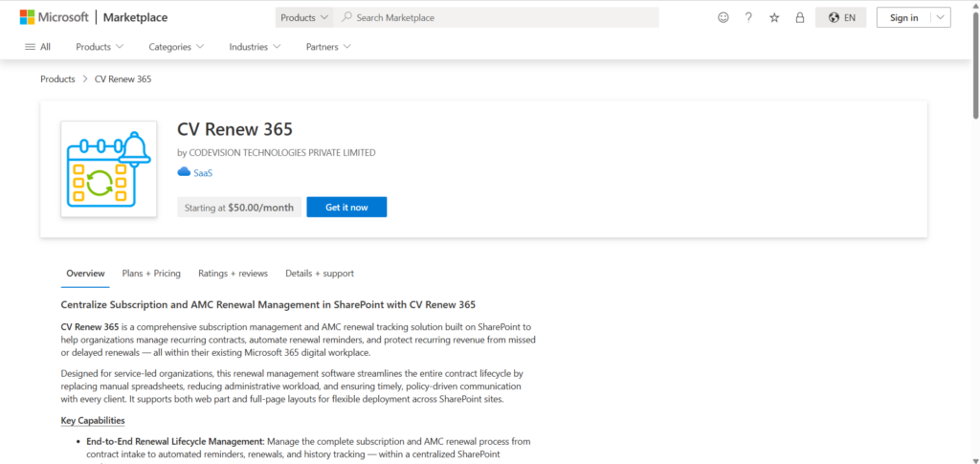Viewport: 980px width, 464px height.
Task: Click the CV Renew 365 calendar logo
Action: tap(109, 169)
